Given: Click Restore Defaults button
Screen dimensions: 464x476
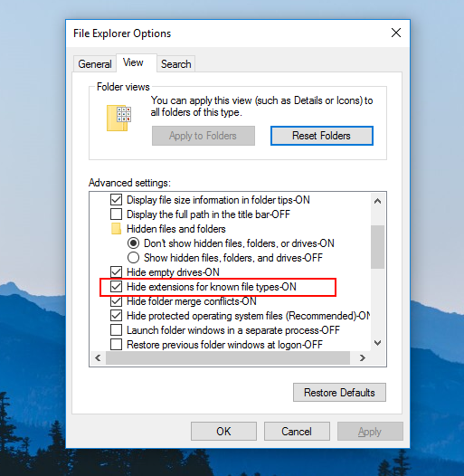Looking at the screenshot, I should coord(339,393).
